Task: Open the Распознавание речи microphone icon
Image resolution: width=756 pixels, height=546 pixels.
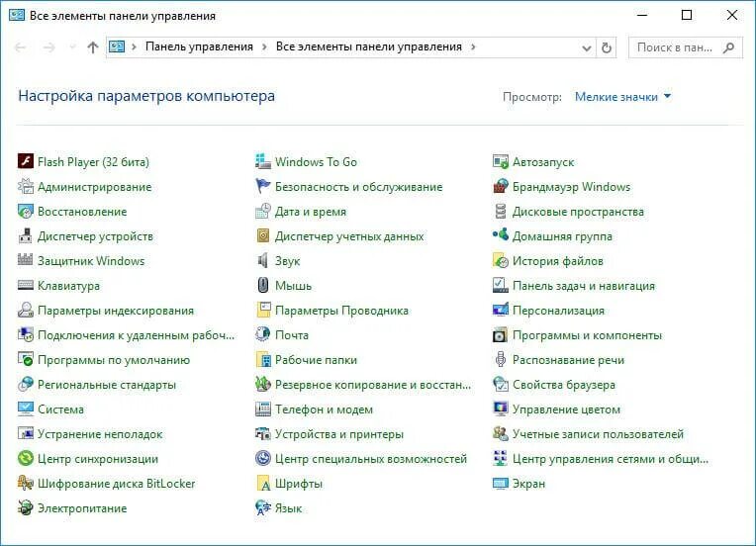Action: point(501,359)
